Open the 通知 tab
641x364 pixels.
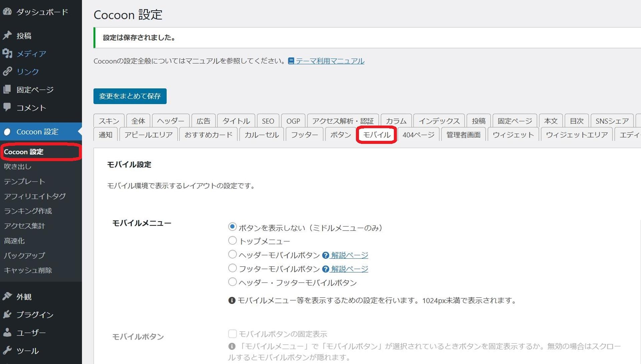105,134
